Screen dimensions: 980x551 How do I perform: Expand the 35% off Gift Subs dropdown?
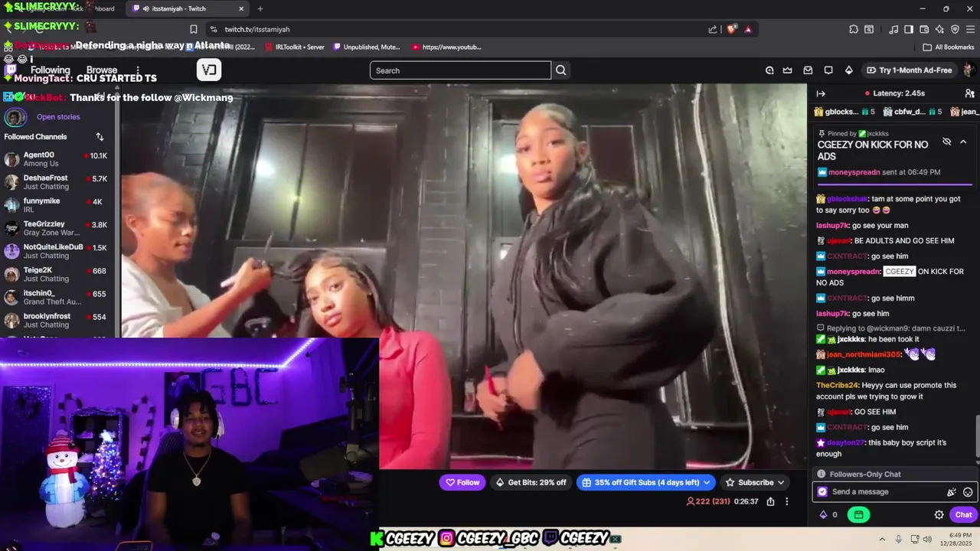pyautogui.click(x=707, y=482)
